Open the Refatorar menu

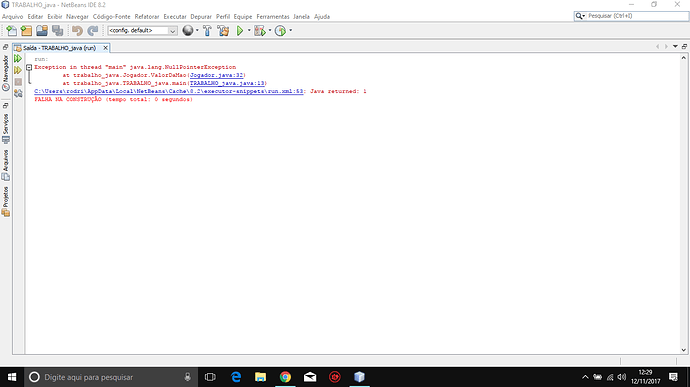tap(147, 16)
